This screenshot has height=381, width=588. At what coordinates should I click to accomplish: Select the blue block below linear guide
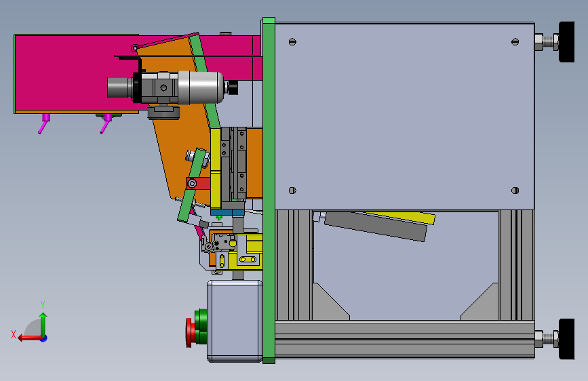pyautogui.click(x=227, y=212)
